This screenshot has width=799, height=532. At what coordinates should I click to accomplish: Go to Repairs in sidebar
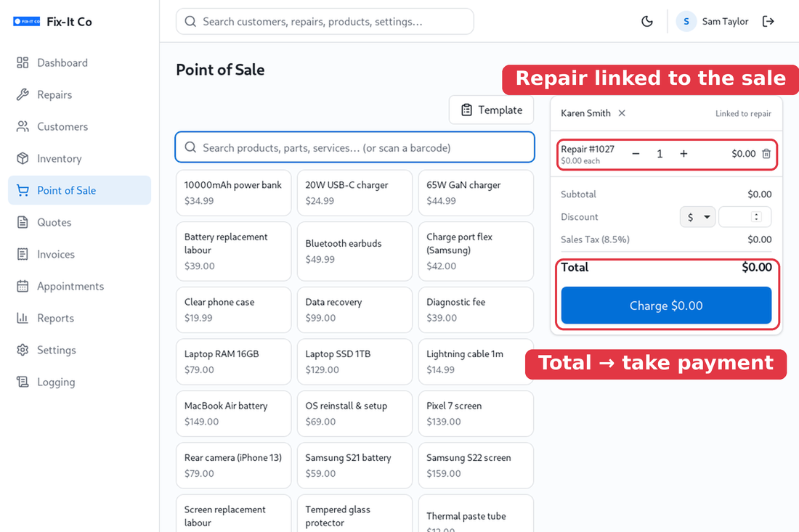(79, 94)
